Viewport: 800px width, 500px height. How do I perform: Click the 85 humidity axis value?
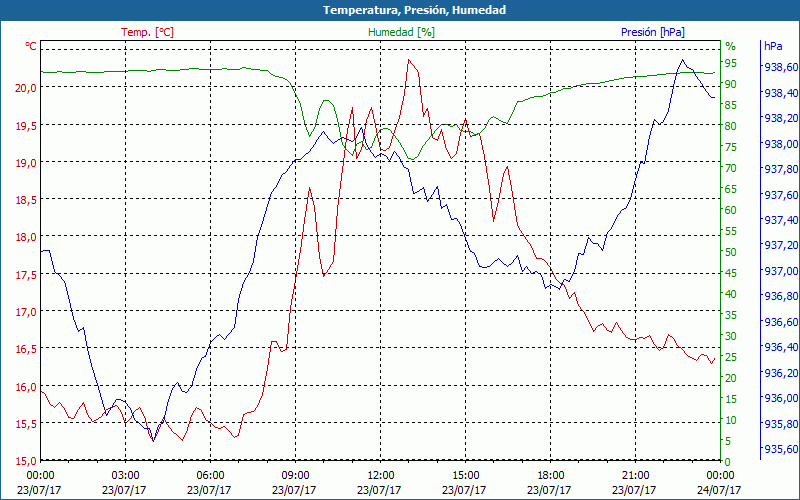point(731,105)
